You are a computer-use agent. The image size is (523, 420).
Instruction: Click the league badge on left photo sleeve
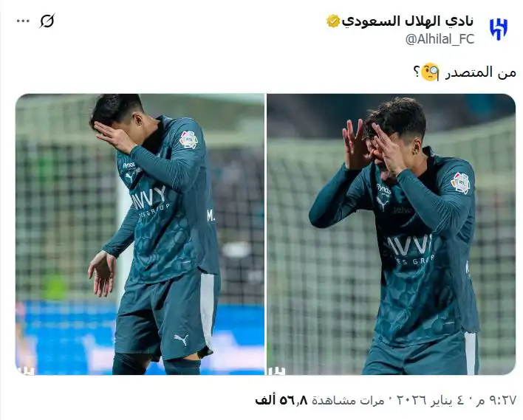189,140
